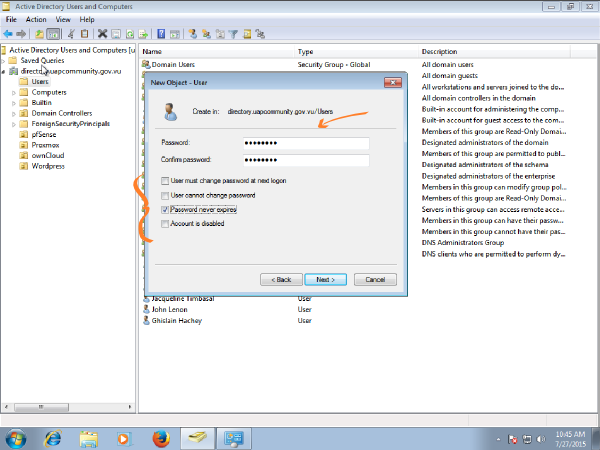Click the < Back button in the dialog
This screenshot has width=600, height=450.
click(281, 279)
